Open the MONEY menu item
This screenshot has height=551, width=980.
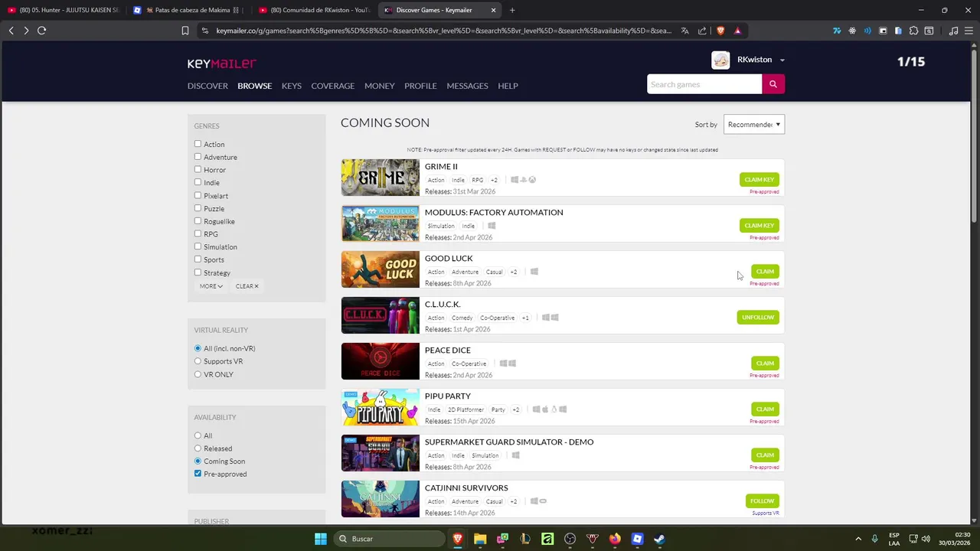click(x=379, y=86)
